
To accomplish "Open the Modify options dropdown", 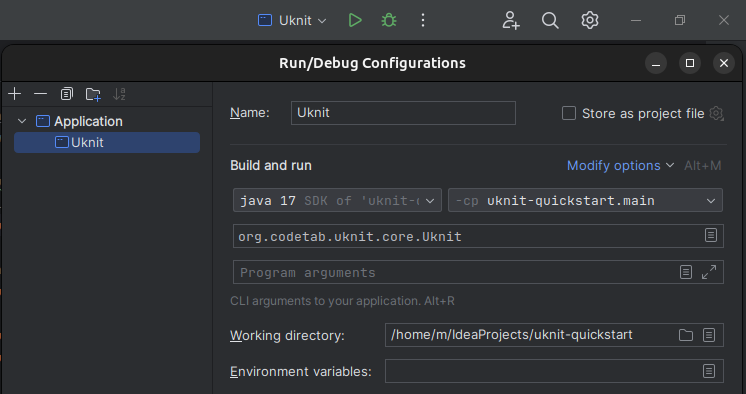I will tap(620, 166).
